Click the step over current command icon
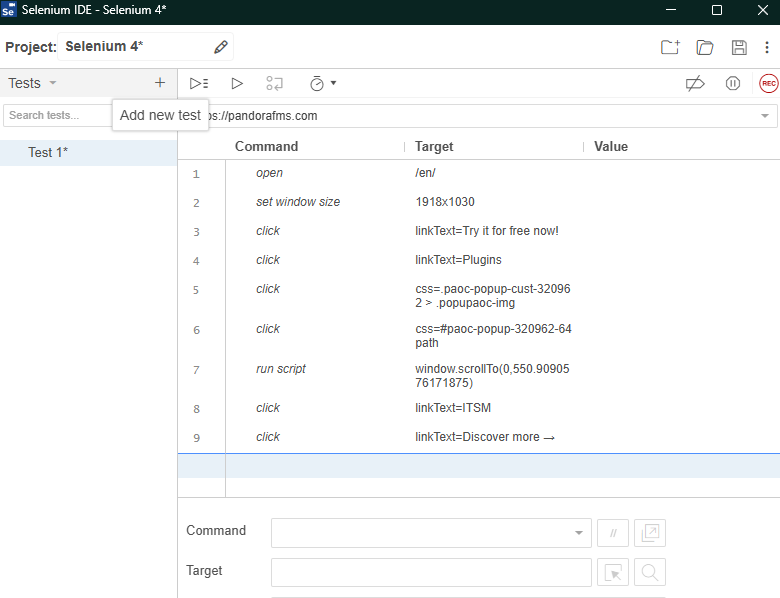This screenshot has height=598, width=780. coord(274,83)
